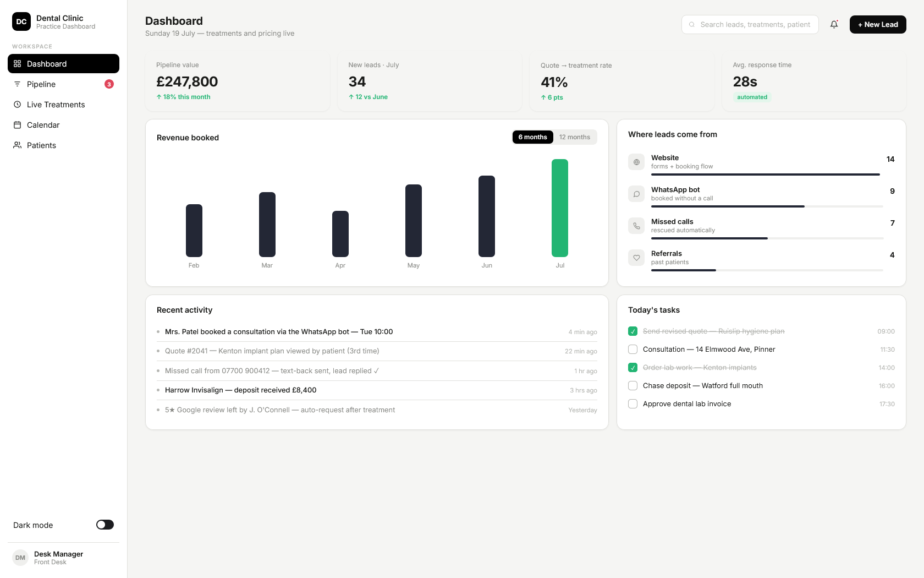Image resolution: width=924 pixels, height=578 pixels.
Task: Click the Referrals heart icon
Action: 636,258
